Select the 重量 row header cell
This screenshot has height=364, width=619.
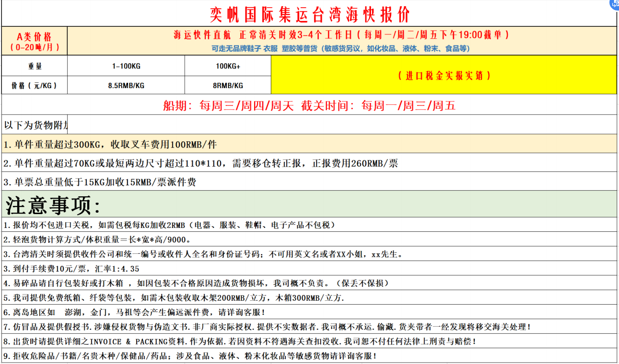[35, 66]
